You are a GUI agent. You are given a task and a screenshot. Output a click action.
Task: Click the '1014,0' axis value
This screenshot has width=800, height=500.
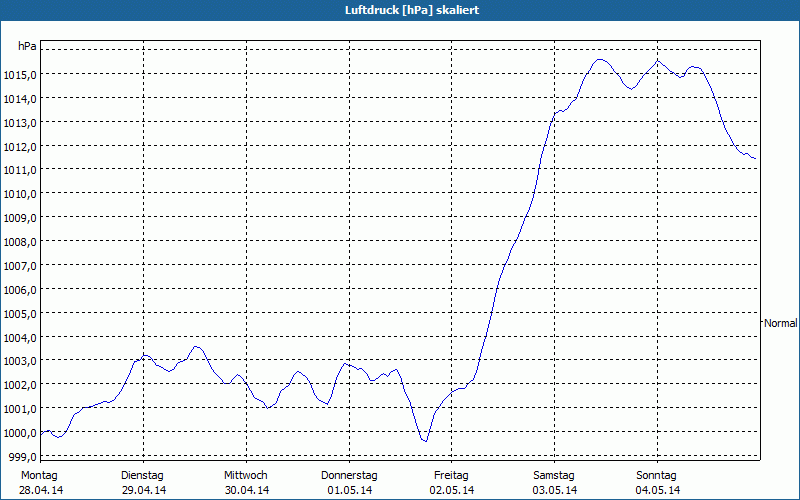click(20, 99)
